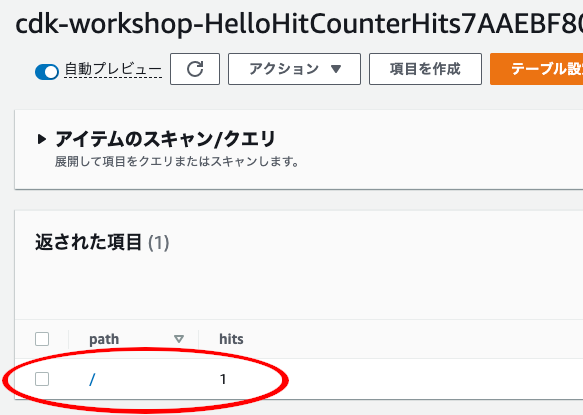583x415 pixels.
Task: Click the hits value 1 cell
Action: (x=223, y=379)
